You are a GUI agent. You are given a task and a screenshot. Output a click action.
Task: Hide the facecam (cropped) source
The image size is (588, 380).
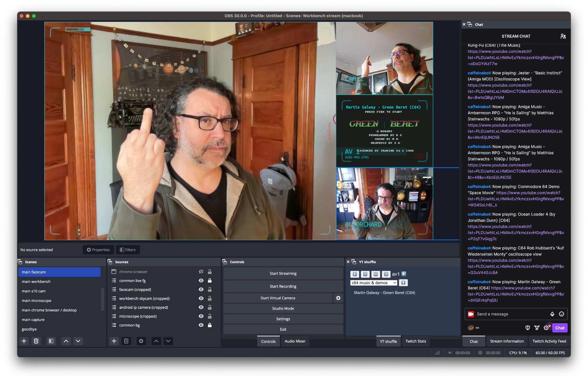201,289
